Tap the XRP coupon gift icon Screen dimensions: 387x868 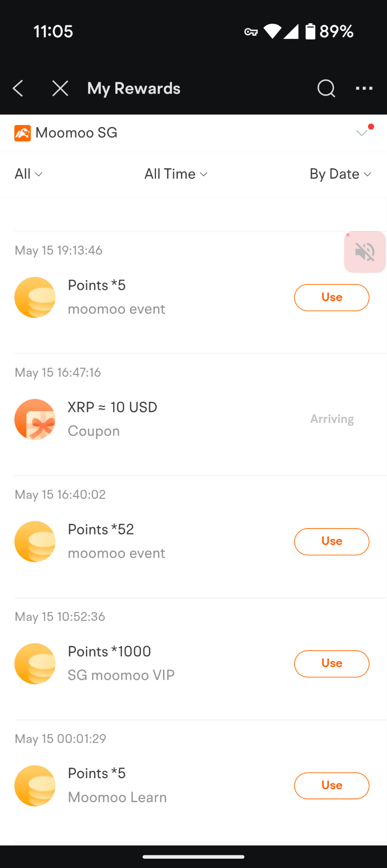tap(35, 420)
